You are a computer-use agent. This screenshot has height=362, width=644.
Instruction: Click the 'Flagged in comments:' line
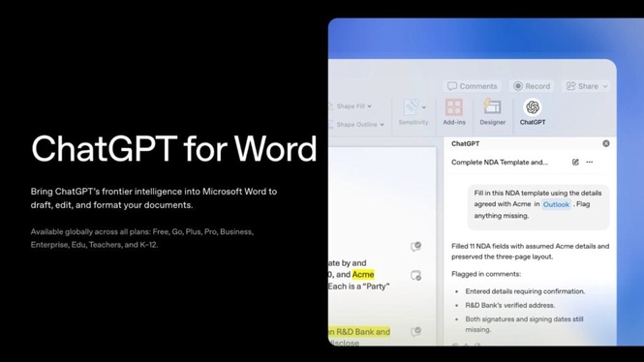click(x=486, y=274)
